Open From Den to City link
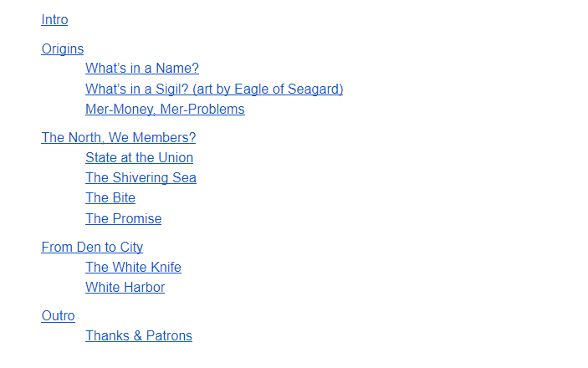Viewport: 588px width, 368px height. tap(92, 247)
